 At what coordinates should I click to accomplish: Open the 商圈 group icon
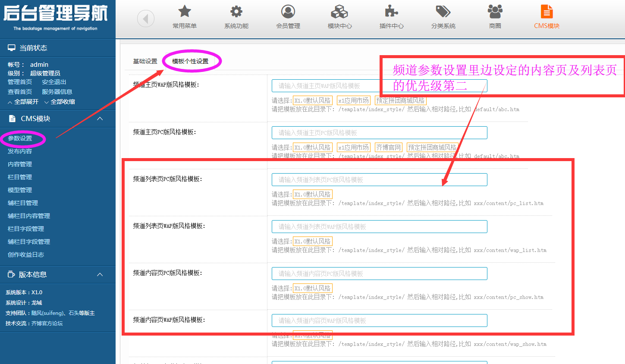click(495, 12)
